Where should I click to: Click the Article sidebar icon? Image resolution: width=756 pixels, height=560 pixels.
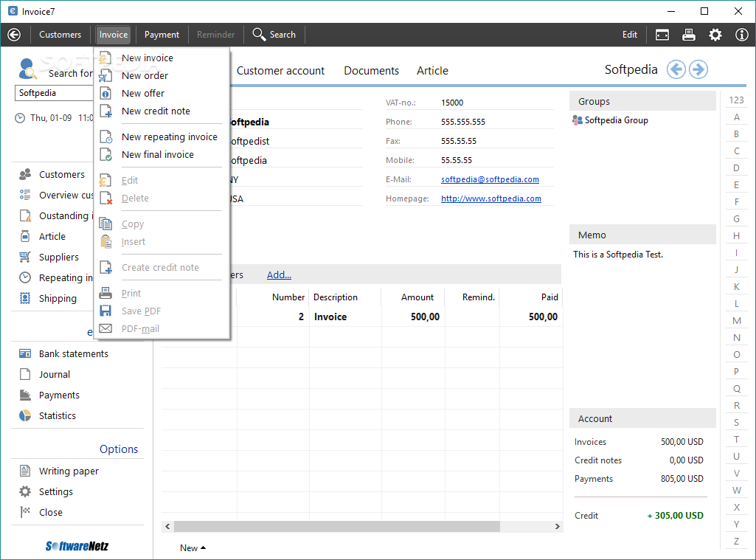click(x=25, y=236)
